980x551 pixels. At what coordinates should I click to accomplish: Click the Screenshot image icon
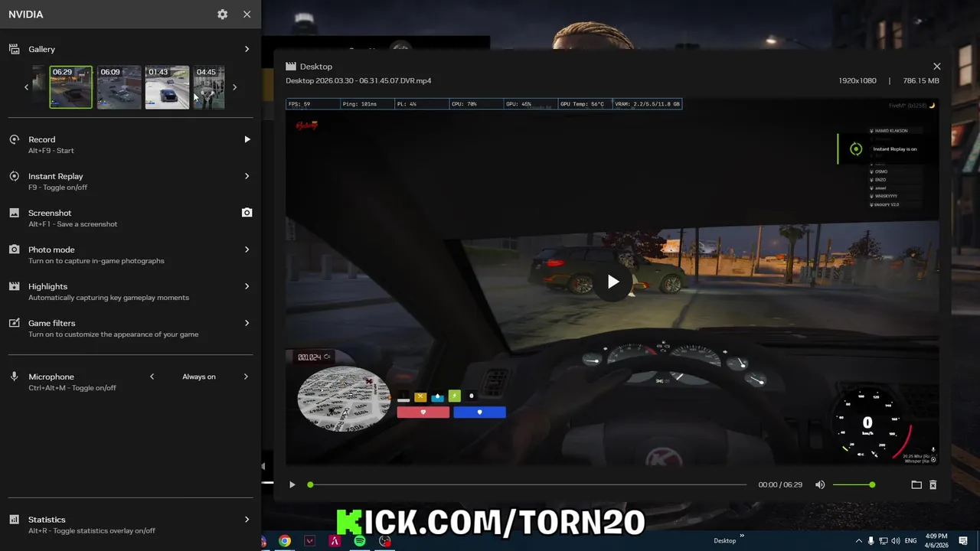click(14, 213)
